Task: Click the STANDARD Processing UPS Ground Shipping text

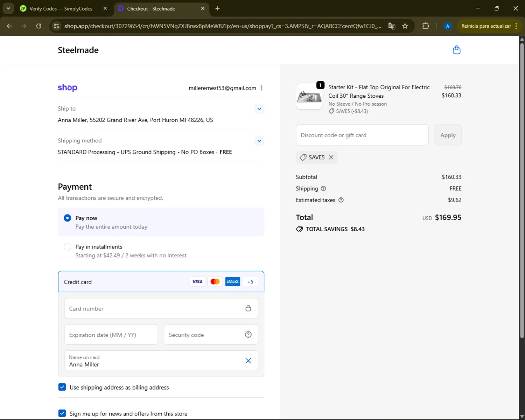Action: [x=145, y=152]
